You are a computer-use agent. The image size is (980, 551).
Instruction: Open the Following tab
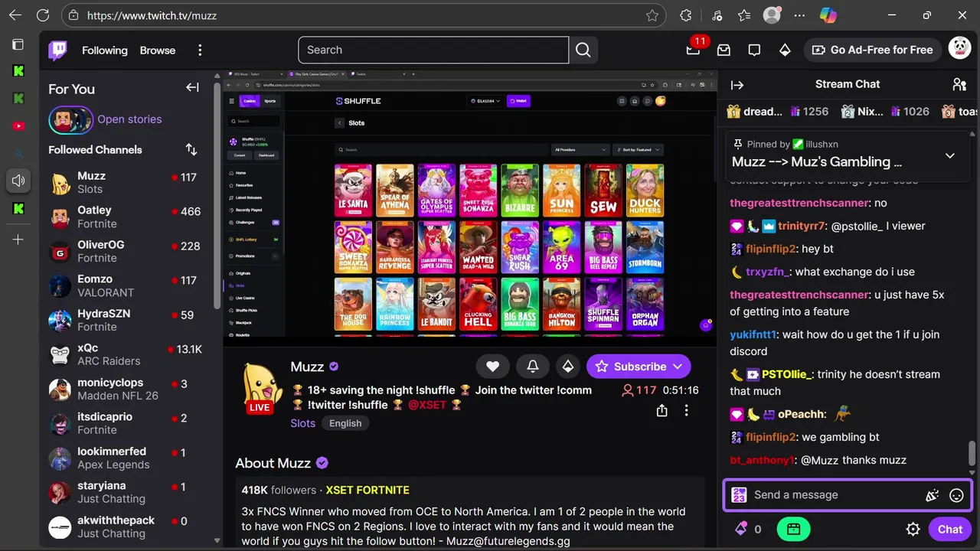pos(105,51)
